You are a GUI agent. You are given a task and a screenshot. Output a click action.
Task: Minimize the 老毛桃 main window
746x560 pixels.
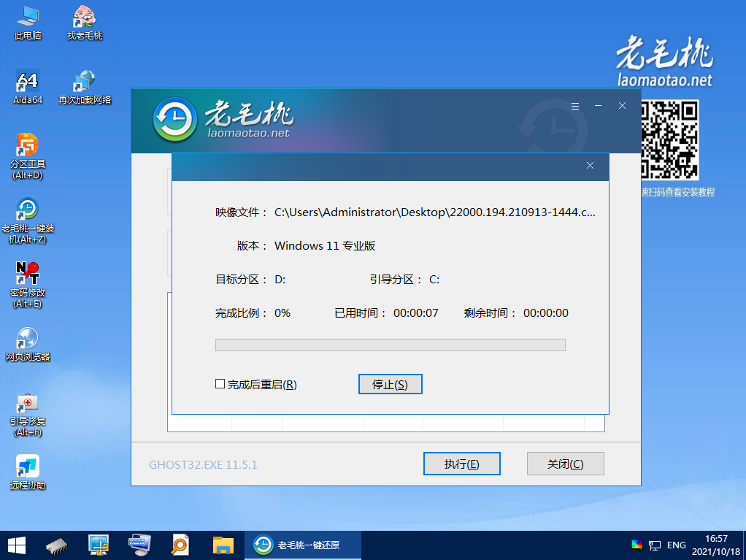coord(598,106)
